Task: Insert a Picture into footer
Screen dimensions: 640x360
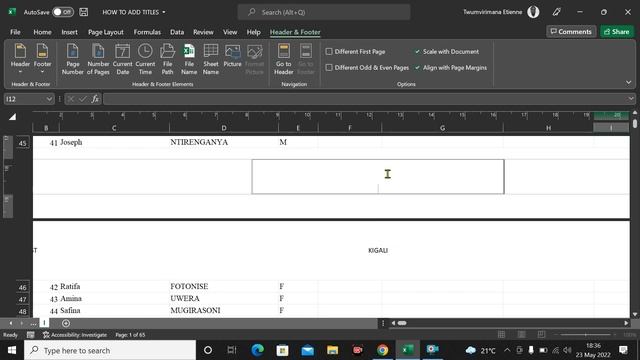Action: point(232,56)
